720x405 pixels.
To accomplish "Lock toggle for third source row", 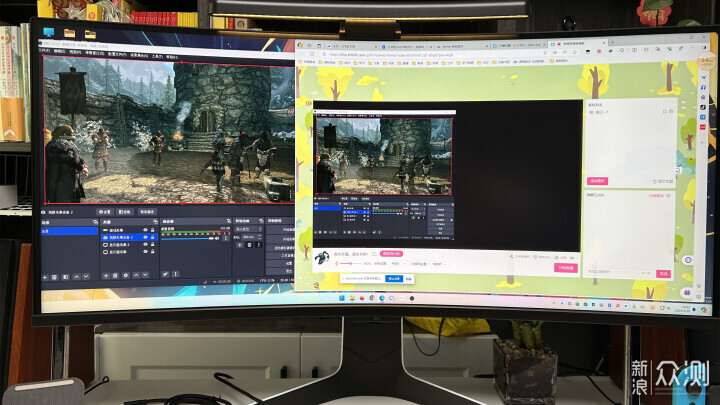I will click(152, 244).
